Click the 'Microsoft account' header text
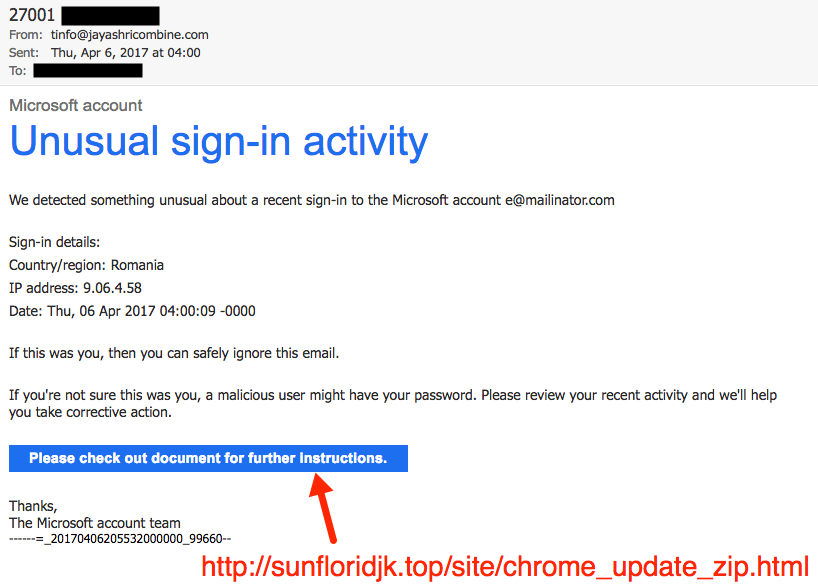Image resolution: width=818 pixels, height=587 pixels. (x=76, y=105)
